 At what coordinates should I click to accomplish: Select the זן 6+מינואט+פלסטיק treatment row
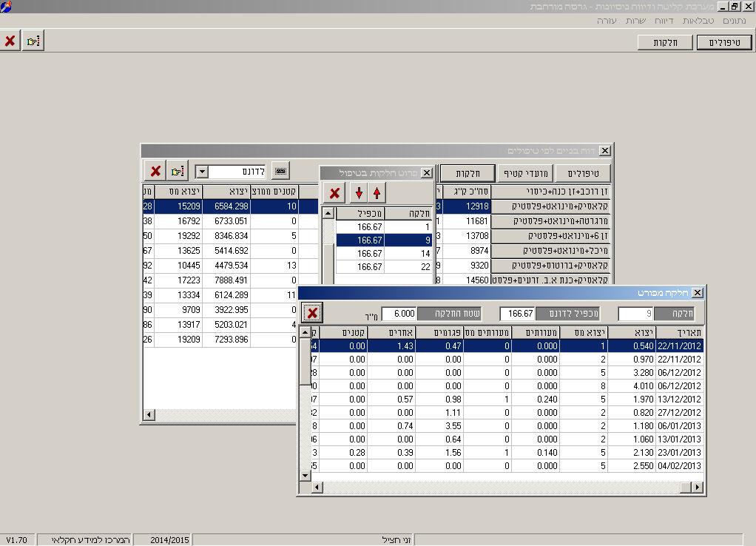550,236
